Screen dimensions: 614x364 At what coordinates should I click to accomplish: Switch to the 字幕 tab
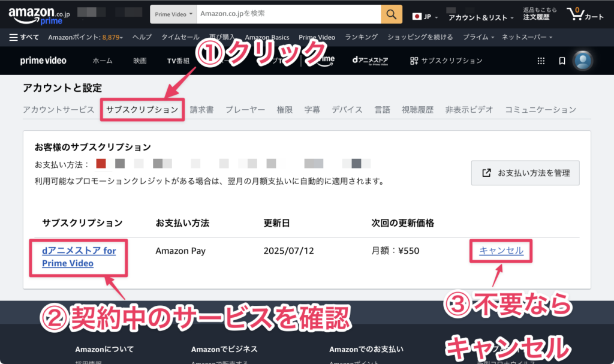tap(312, 110)
